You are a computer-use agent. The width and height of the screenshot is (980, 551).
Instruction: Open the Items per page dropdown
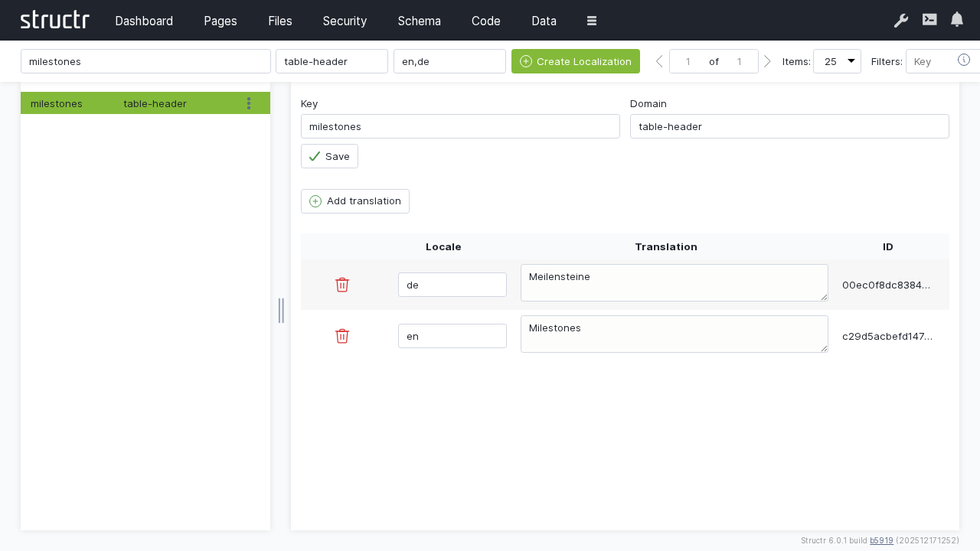click(837, 61)
